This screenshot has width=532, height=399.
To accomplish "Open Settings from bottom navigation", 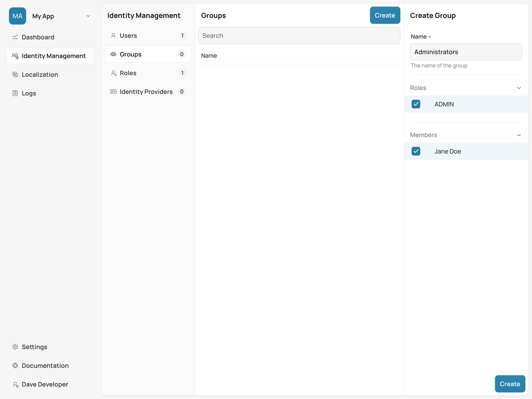I will click(x=34, y=347).
